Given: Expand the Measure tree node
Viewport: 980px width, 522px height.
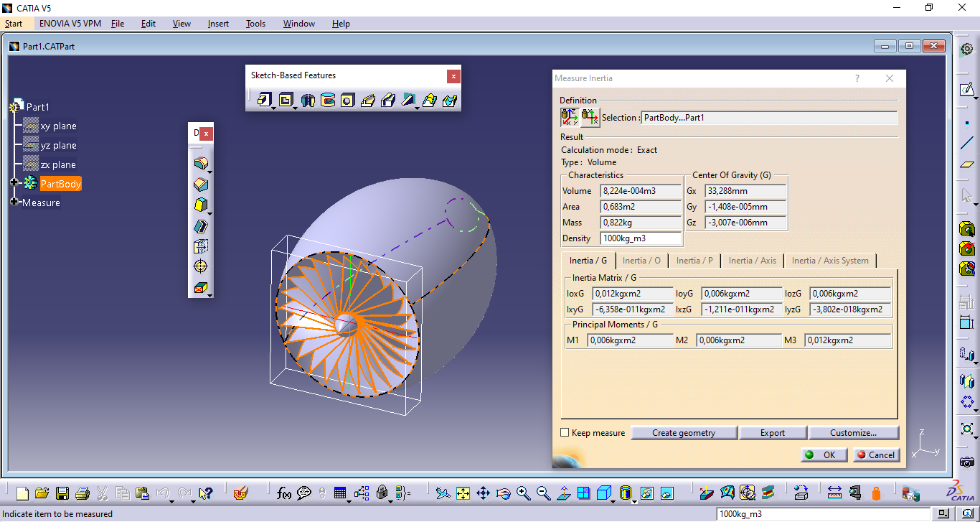Looking at the screenshot, I should [14, 202].
